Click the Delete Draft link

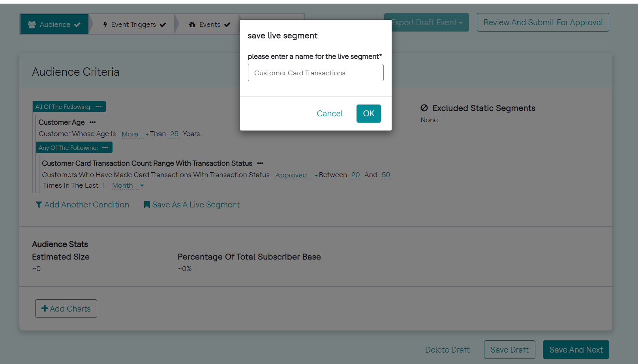[447, 350]
